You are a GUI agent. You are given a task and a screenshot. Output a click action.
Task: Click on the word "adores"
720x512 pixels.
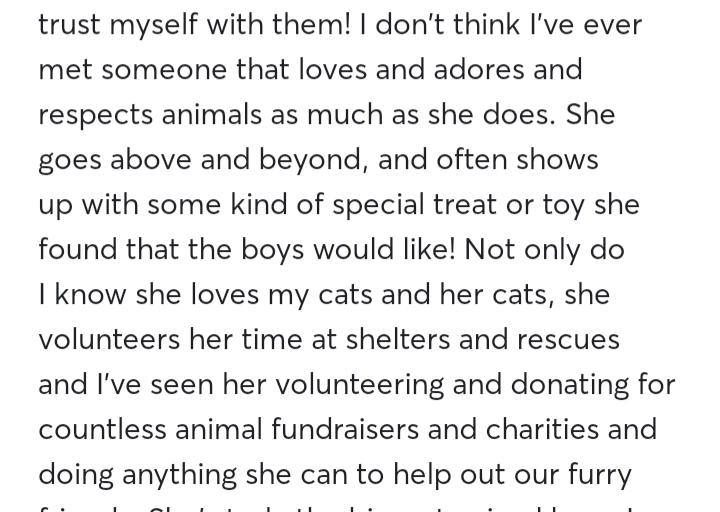coord(480,69)
